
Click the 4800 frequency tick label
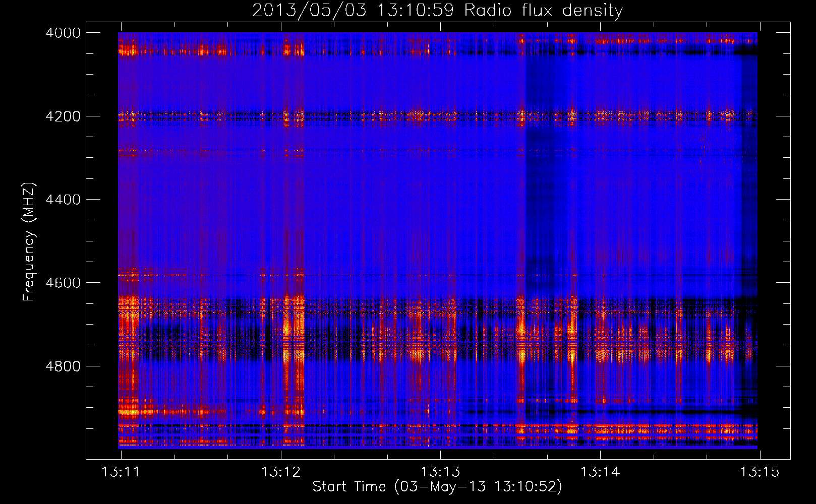click(x=63, y=366)
